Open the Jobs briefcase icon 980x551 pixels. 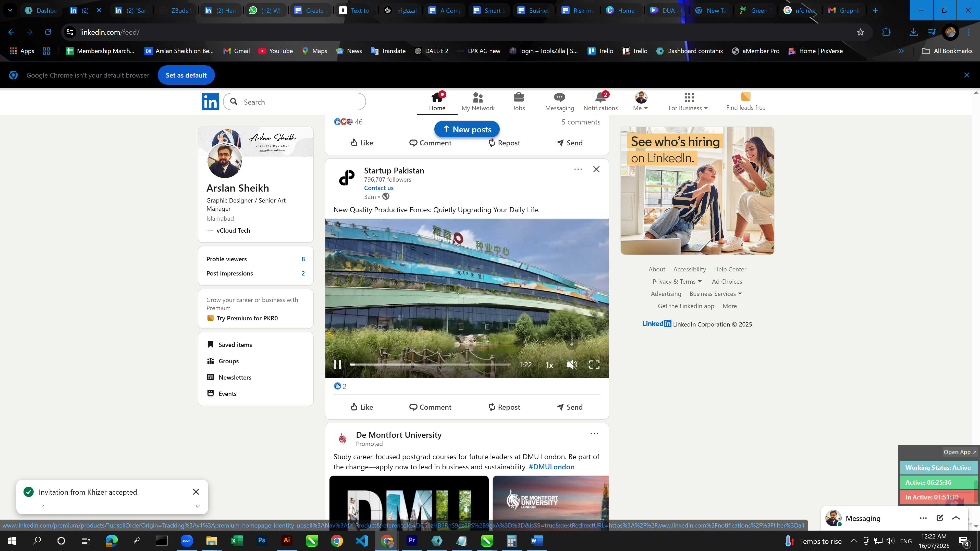point(519,102)
